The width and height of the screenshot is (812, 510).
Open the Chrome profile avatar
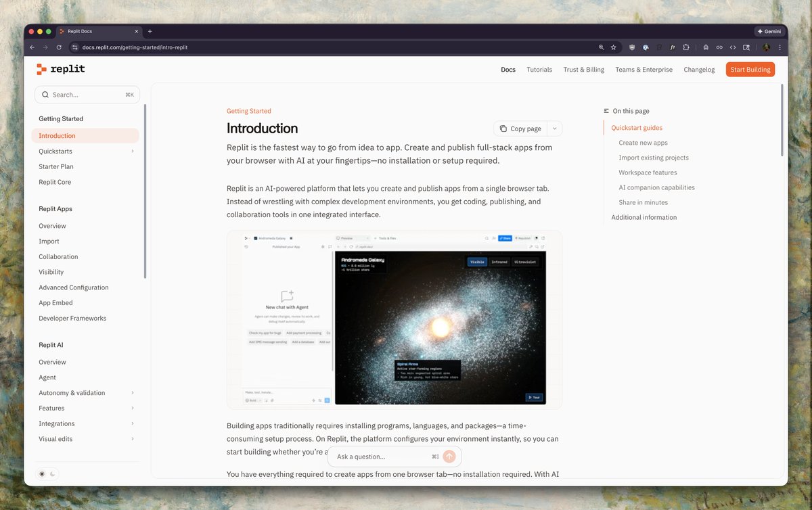[x=767, y=47]
